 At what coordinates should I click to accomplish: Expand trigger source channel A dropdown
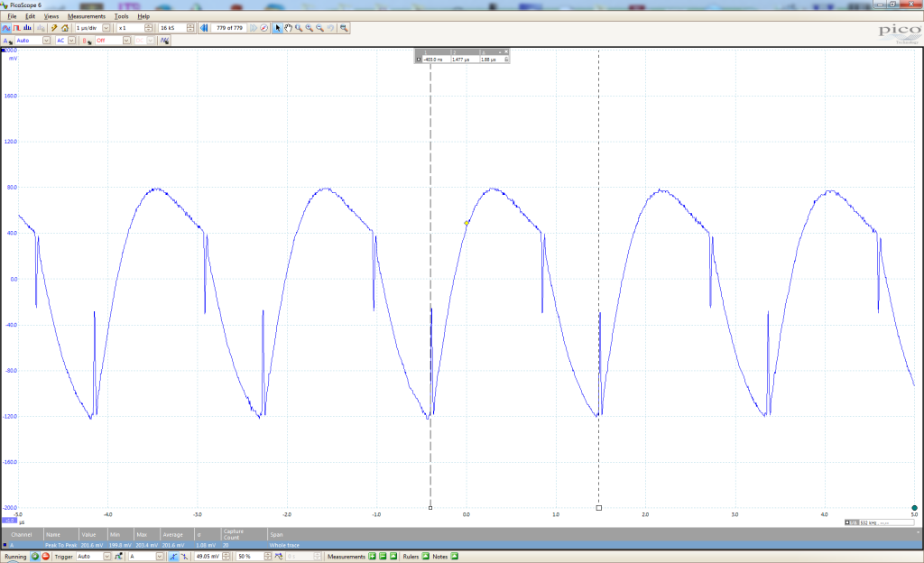click(x=159, y=557)
